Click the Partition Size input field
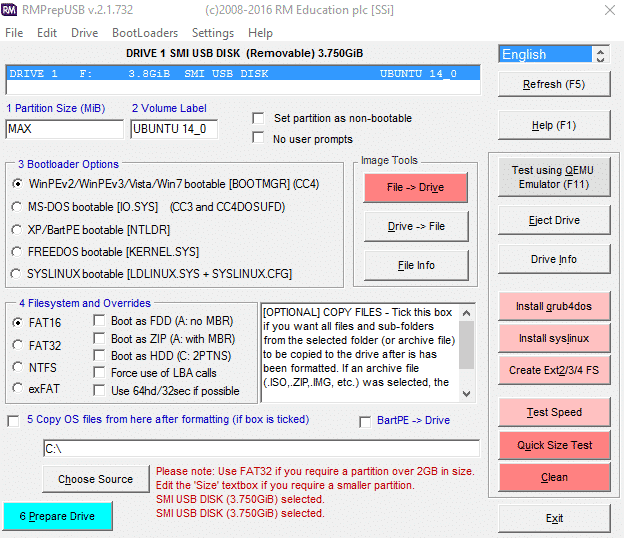This screenshot has width=624, height=538. click(x=64, y=129)
